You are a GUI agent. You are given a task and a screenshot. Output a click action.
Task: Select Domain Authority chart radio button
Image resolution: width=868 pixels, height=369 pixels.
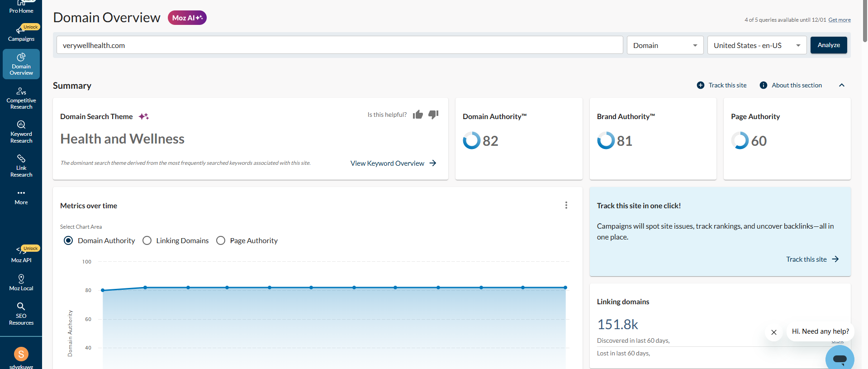tap(68, 240)
